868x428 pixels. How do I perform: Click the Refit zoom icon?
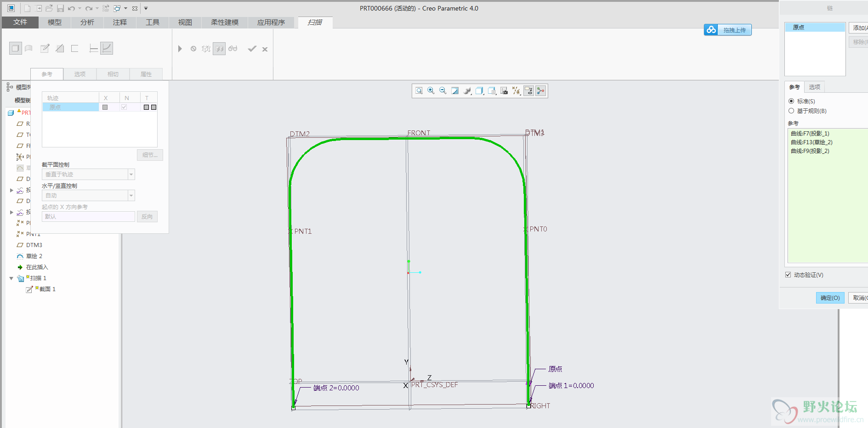click(419, 91)
